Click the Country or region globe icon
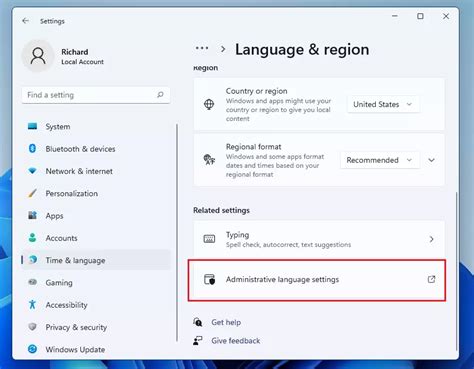474x369 pixels. tap(209, 104)
